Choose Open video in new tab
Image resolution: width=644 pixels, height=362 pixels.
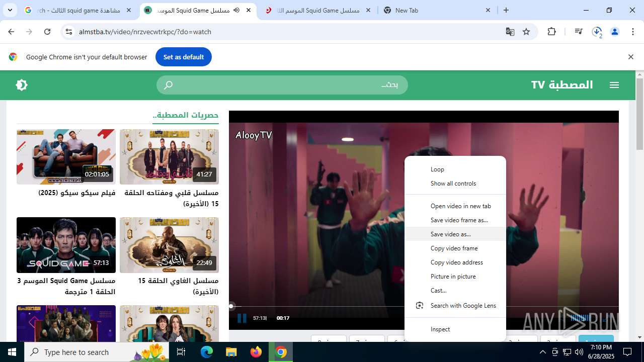click(455, 206)
